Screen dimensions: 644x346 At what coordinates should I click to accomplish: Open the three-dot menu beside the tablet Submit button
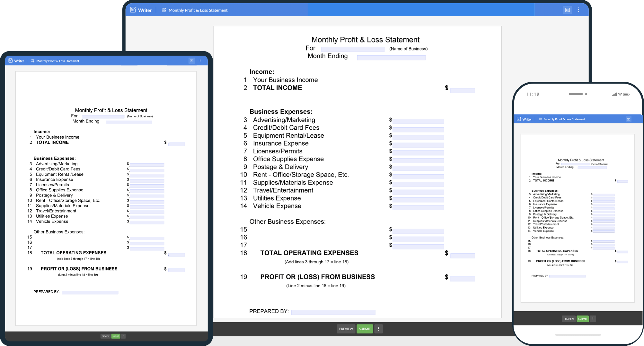[x=123, y=336]
